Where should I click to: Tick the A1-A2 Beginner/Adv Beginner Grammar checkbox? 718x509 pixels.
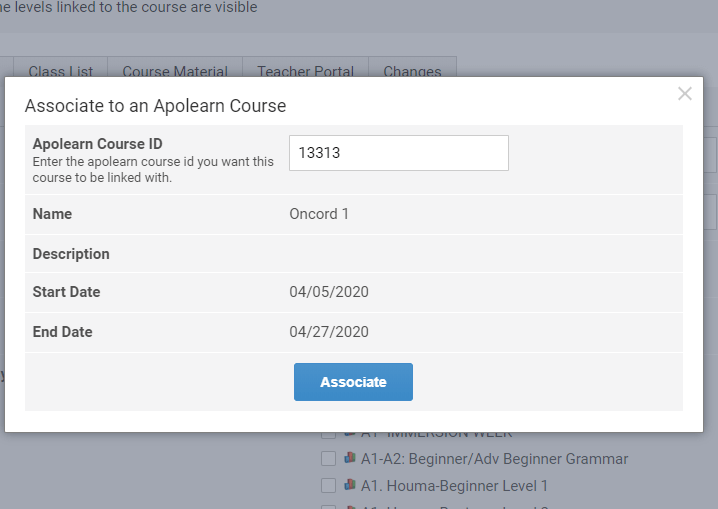pos(328,459)
